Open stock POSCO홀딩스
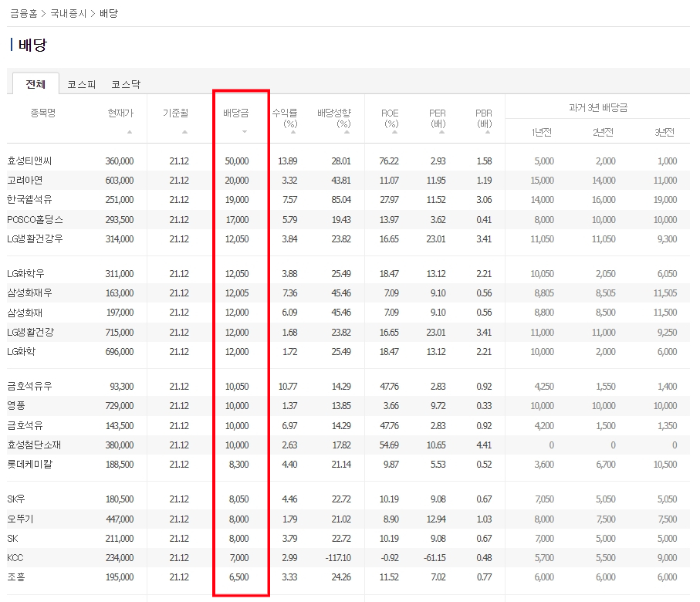This screenshot has width=700, height=602. [36, 220]
